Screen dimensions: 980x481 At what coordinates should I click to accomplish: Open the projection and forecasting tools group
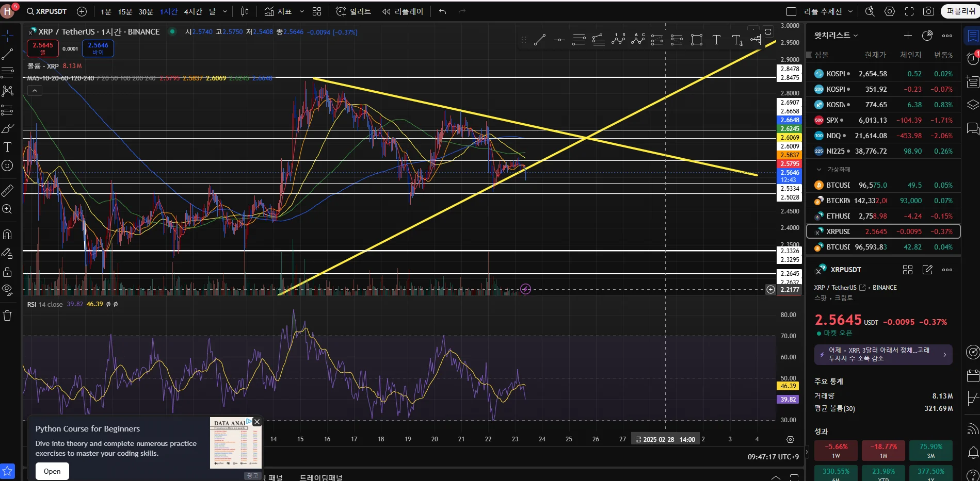click(7, 110)
